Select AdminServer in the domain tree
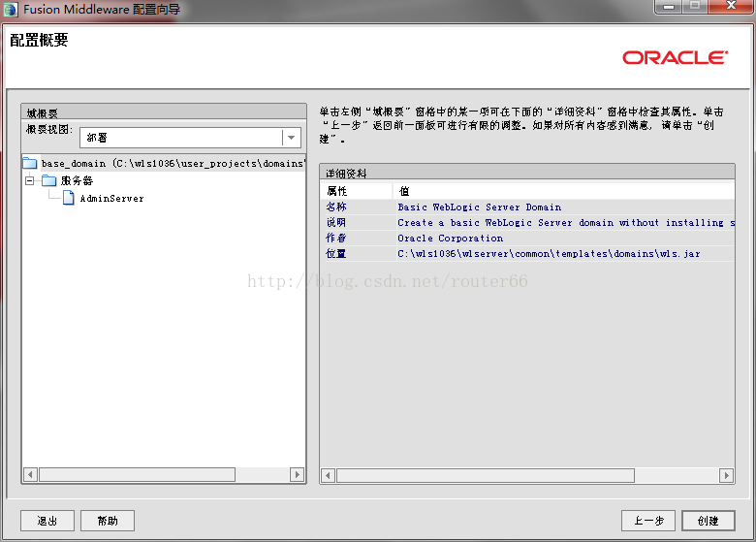Viewport: 756px width, 542px height. click(111, 198)
